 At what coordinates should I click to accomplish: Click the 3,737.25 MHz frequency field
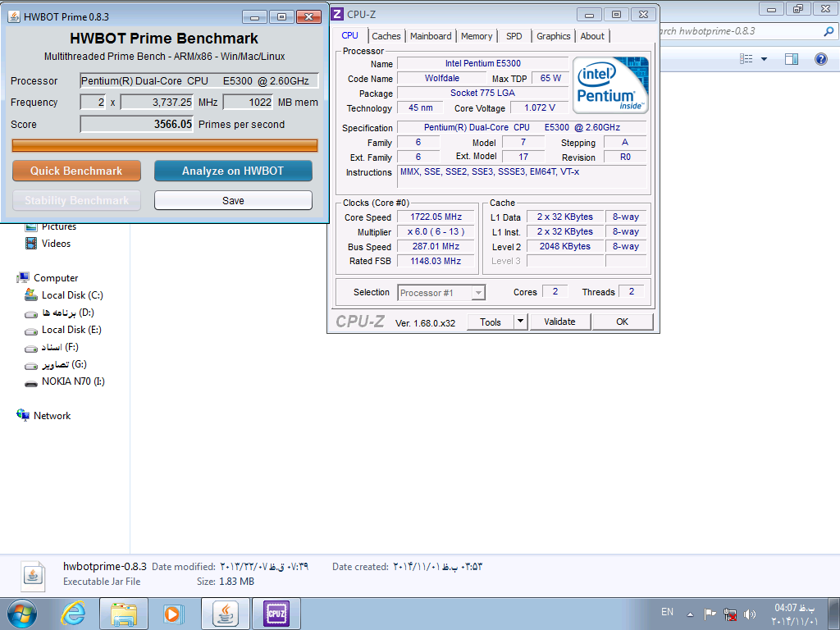[157, 103]
